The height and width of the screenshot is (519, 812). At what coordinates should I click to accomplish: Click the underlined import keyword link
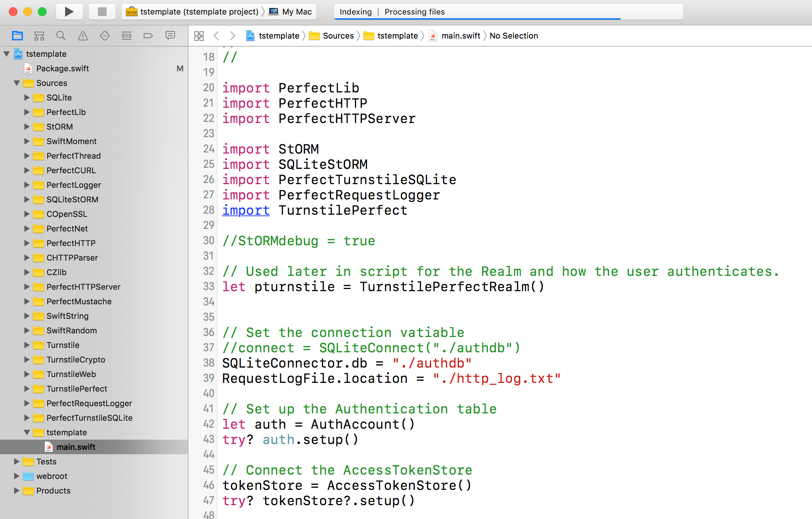tap(246, 210)
